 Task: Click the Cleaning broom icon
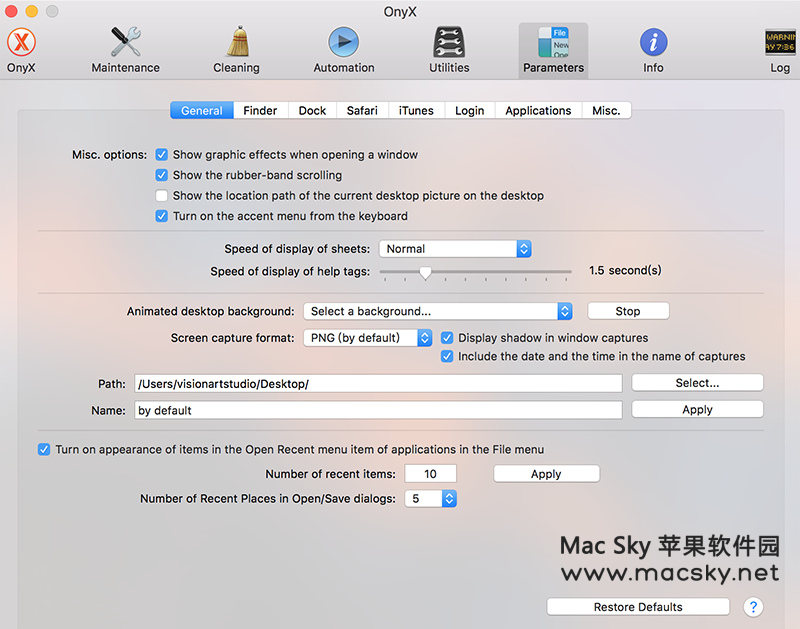click(237, 42)
